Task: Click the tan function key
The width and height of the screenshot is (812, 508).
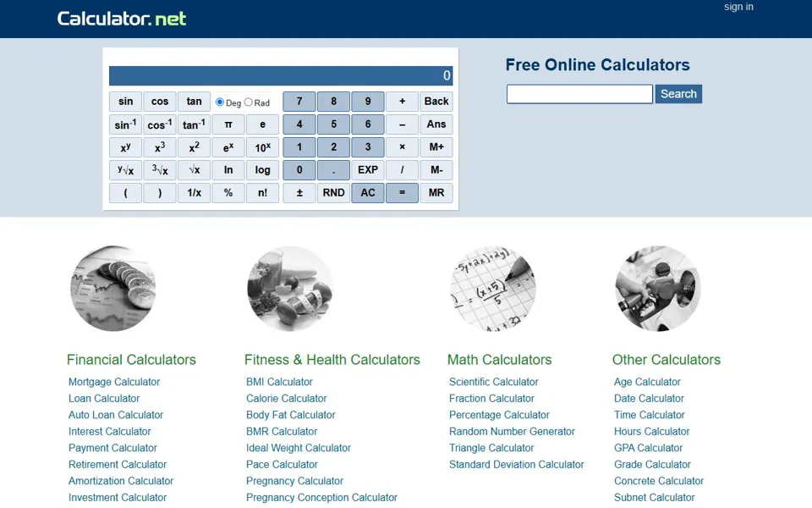Action: coord(194,102)
